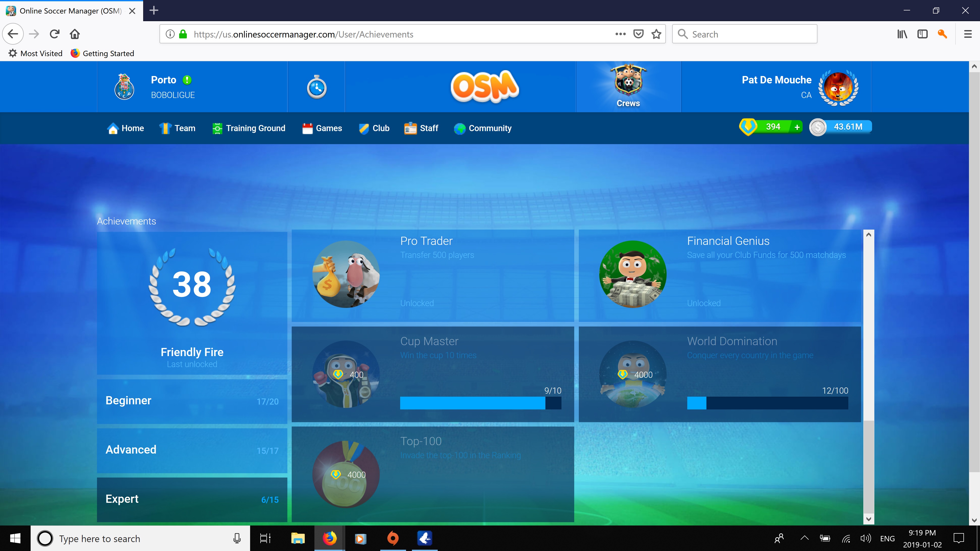This screenshot has width=980, height=551.
Task: Toggle the sidebar view
Action: click(922, 34)
